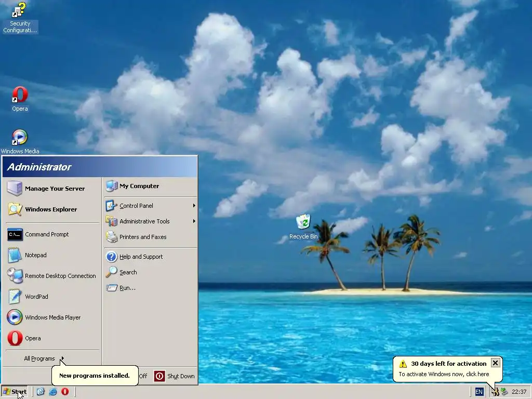Click the Run dialog icon

(111, 288)
